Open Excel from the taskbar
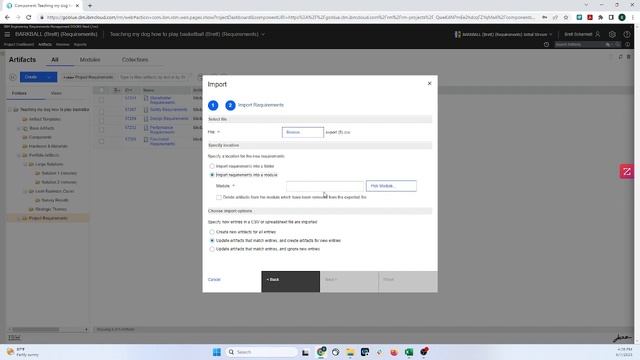Screen dimensions: 640x360 [x=409, y=352]
